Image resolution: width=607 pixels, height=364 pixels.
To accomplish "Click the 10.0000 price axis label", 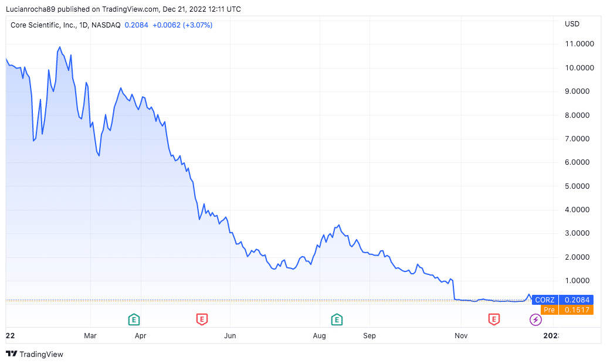I will click(x=579, y=67).
